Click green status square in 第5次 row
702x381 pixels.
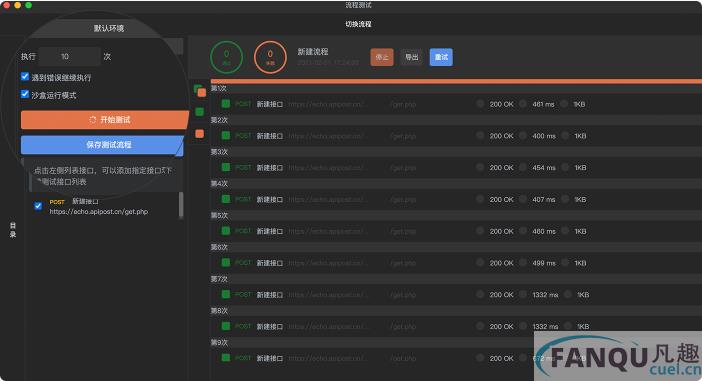pos(226,231)
